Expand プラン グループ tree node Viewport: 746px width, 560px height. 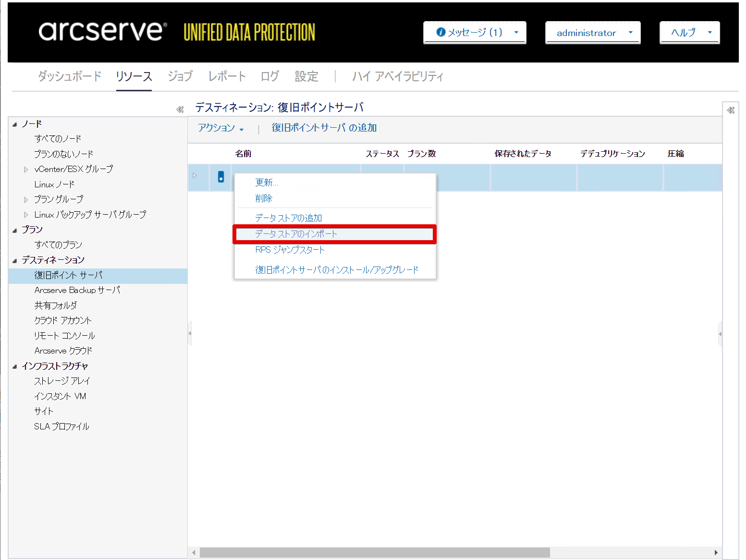pos(26,200)
